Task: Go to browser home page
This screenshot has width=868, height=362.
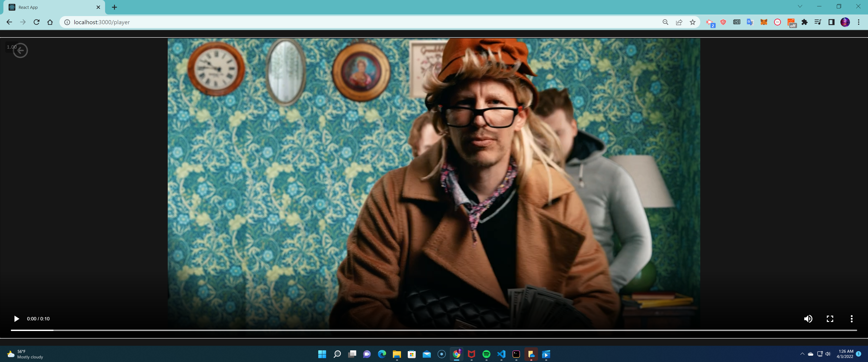Action: [x=50, y=22]
